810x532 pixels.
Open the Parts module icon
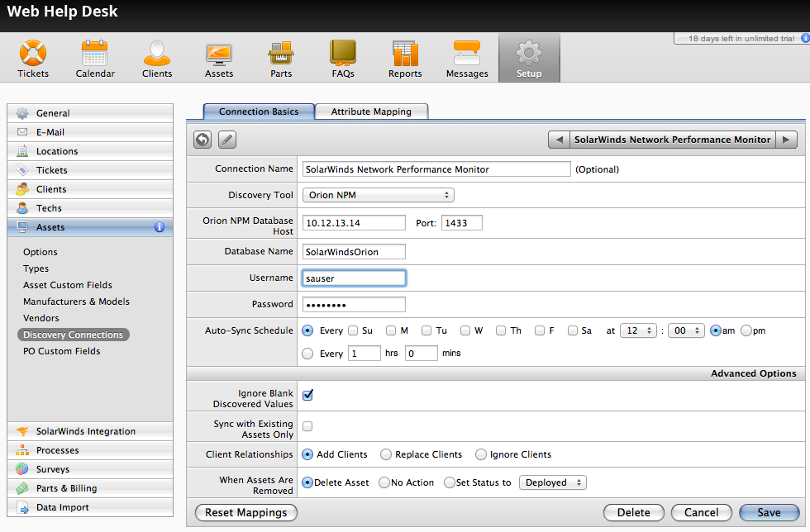pyautogui.click(x=281, y=59)
